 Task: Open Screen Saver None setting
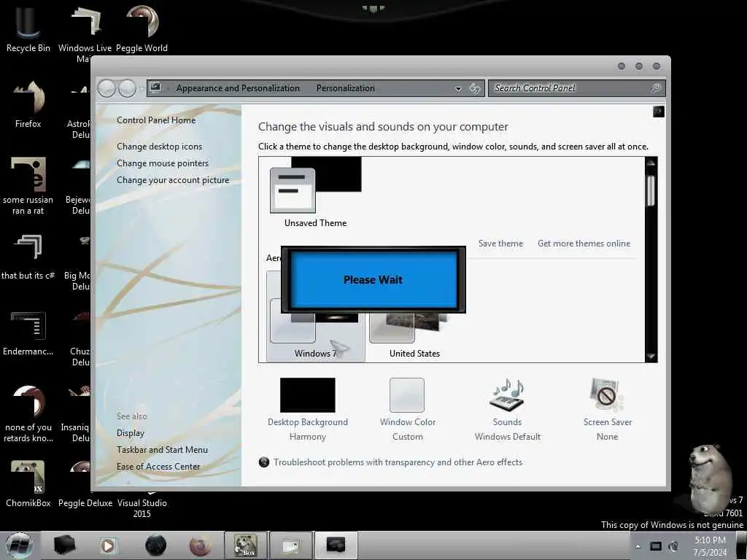point(607,410)
